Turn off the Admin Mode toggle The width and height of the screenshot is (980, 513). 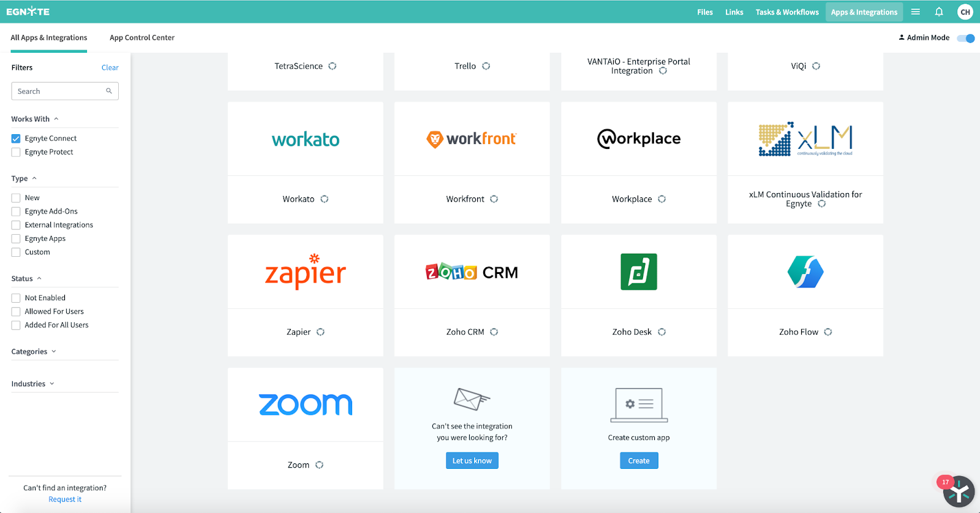pos(966,38)
